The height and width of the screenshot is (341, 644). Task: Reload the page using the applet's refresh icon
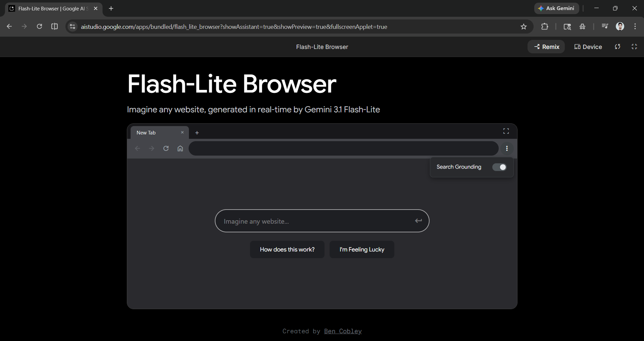pyautogui.click(x=166, y=148)
